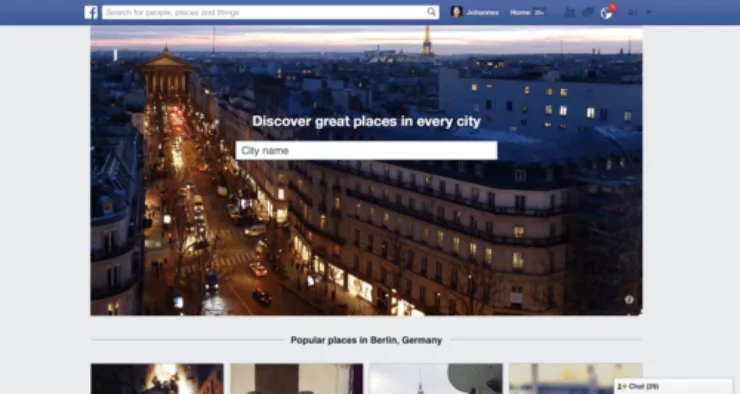The height and width of the screenshot is (394, 740).
Task: Open friend requests icon
Action: pos(570,12)
